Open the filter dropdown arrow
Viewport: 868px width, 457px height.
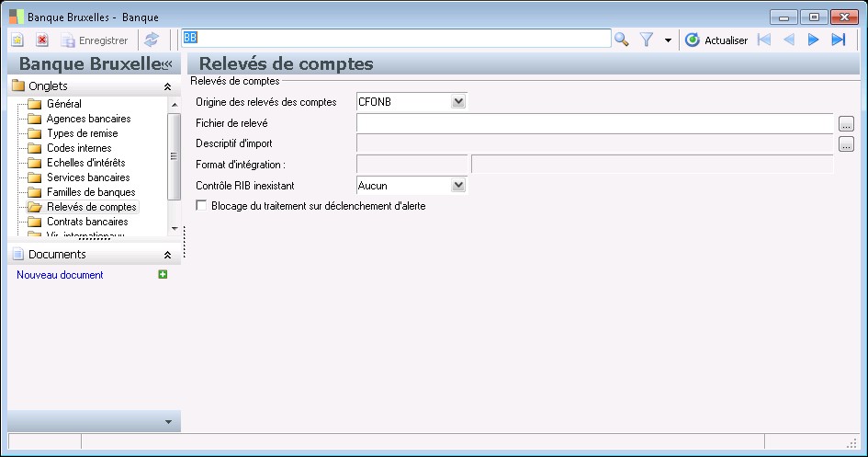(x=668, y=40)
